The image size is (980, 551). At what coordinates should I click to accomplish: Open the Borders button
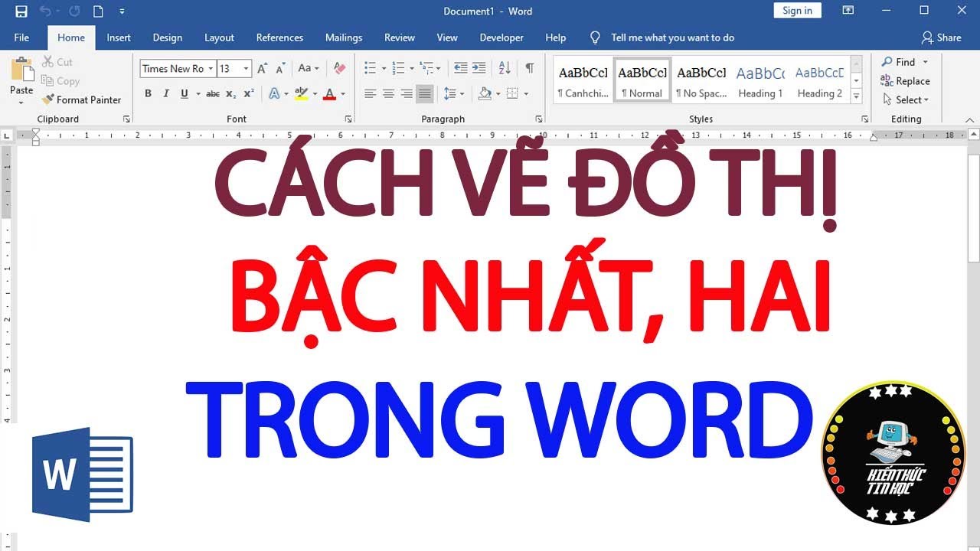(512, 94)
